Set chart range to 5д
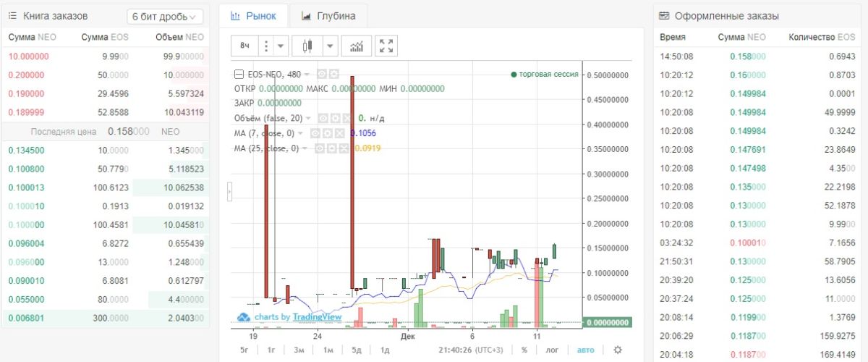The width and height of the screenshot is (868, 362). pyautogui.click(x=357, y=350)
